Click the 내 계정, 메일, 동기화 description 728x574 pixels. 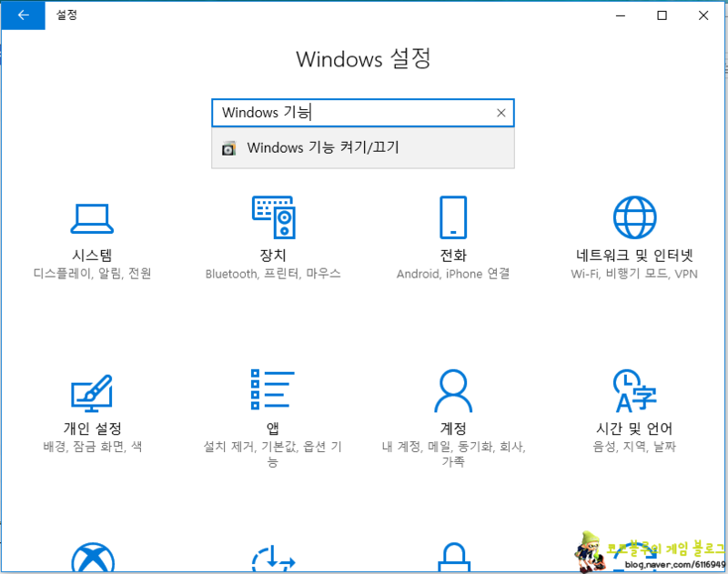(453, 454)
